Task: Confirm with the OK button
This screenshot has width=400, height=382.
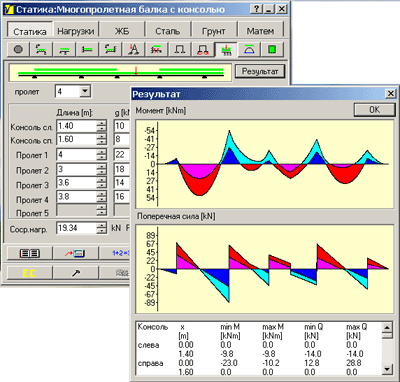Action: (374, 110)
